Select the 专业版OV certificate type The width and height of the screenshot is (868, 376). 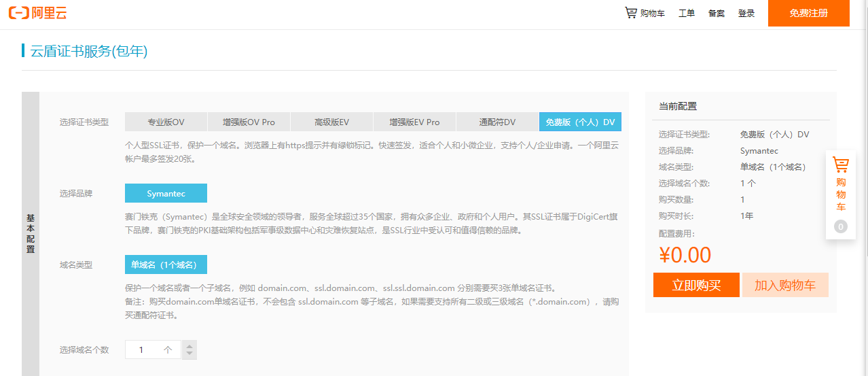166,122
